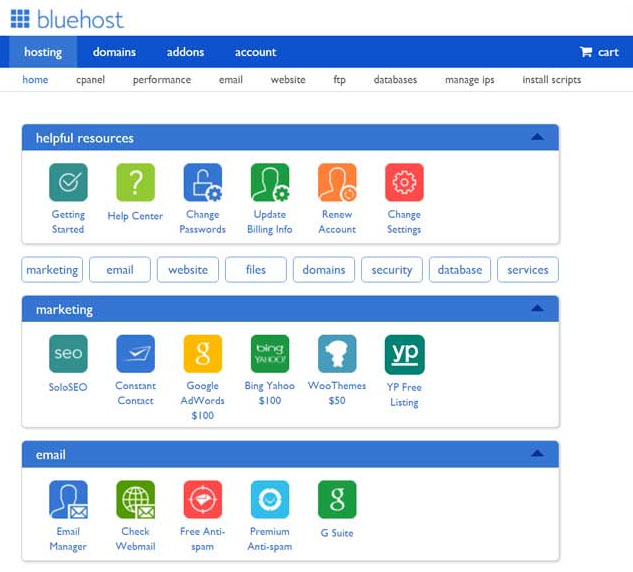The image size is (633, 572).
Task: Open the G Suite icon
Action: pyautogui.click(x=337, y=499)
